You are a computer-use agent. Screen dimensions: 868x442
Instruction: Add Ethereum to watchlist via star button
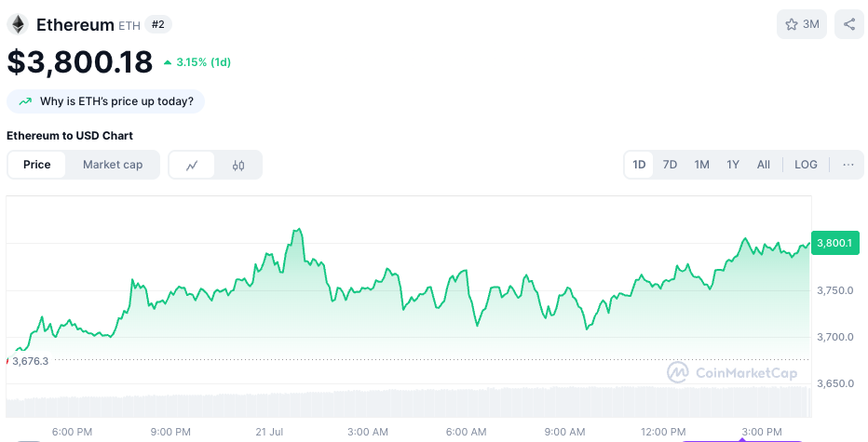[x=802, y=24]
